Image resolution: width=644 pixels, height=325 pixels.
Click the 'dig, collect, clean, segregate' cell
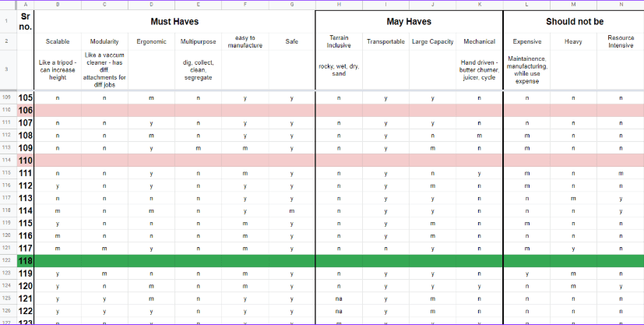click(198, 70)
